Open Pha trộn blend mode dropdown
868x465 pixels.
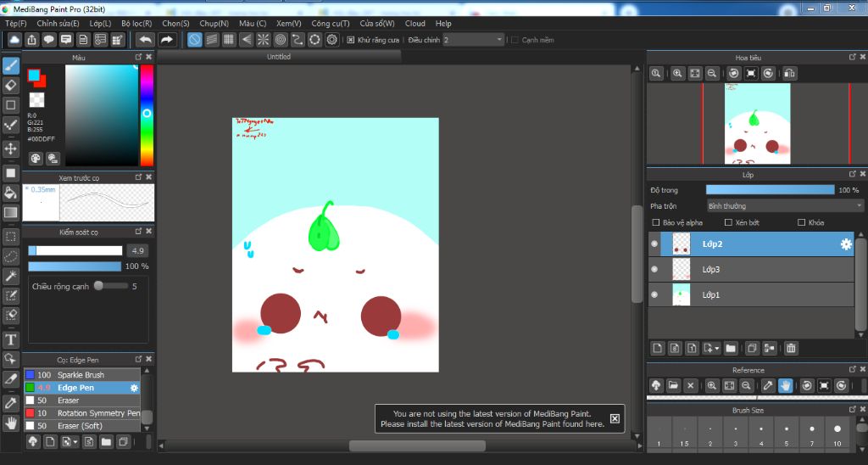tap(785, 205)
